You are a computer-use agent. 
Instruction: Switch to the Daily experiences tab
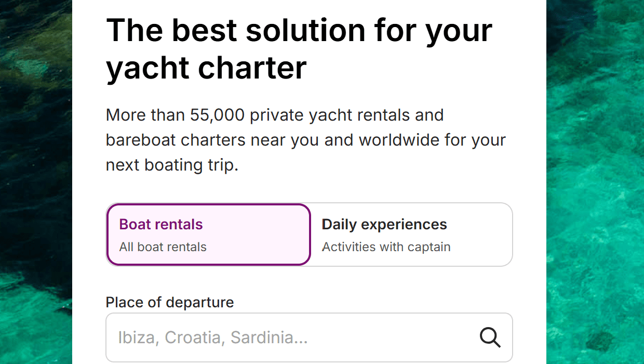pyautogui.click(x=411, y=235)
